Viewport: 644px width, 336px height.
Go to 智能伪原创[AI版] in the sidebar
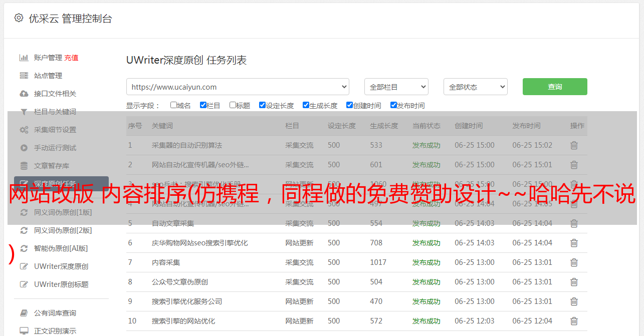pos(61,248)
